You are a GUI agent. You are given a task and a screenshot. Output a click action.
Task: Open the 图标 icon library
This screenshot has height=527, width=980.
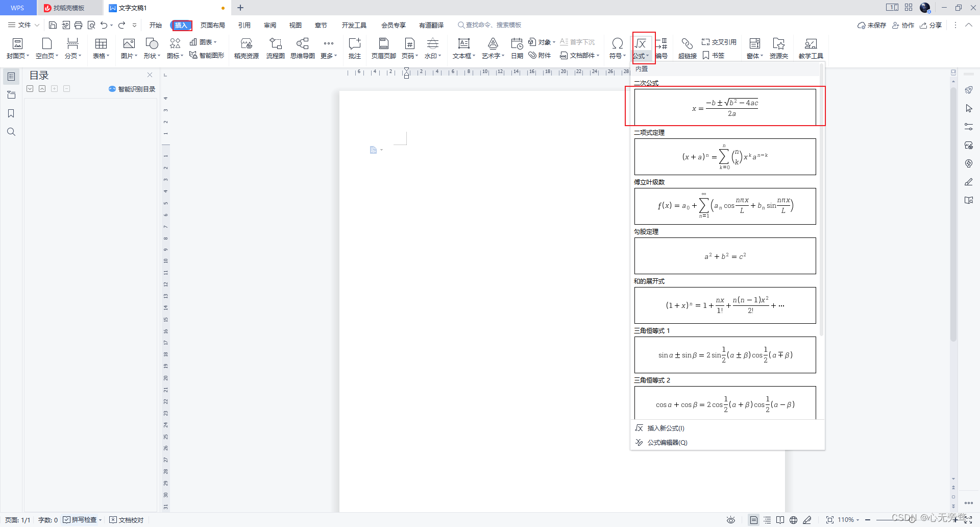175,49
